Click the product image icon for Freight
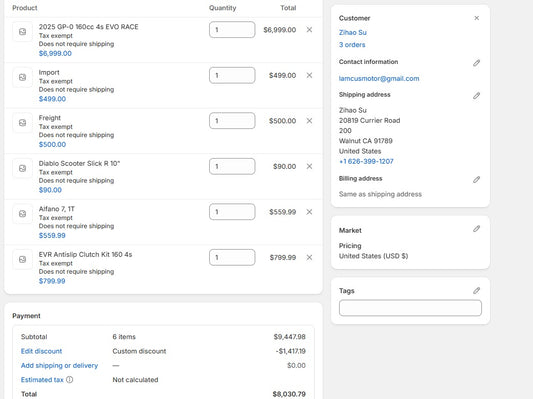533x399 pixels. 22,123
